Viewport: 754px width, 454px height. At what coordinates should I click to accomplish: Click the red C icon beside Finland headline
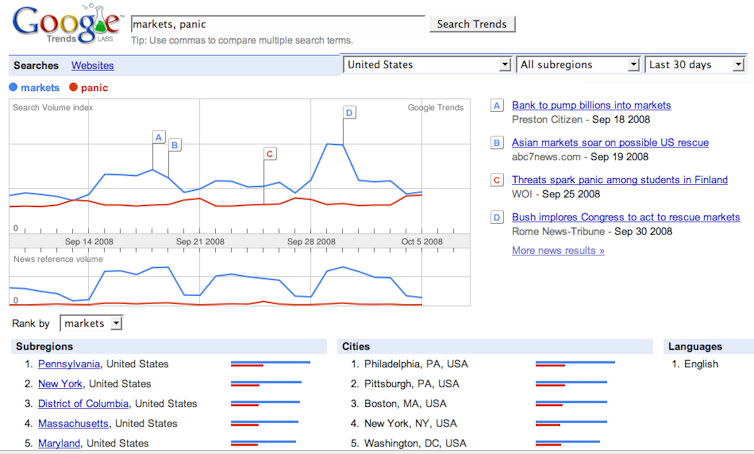tap(497, 180)
